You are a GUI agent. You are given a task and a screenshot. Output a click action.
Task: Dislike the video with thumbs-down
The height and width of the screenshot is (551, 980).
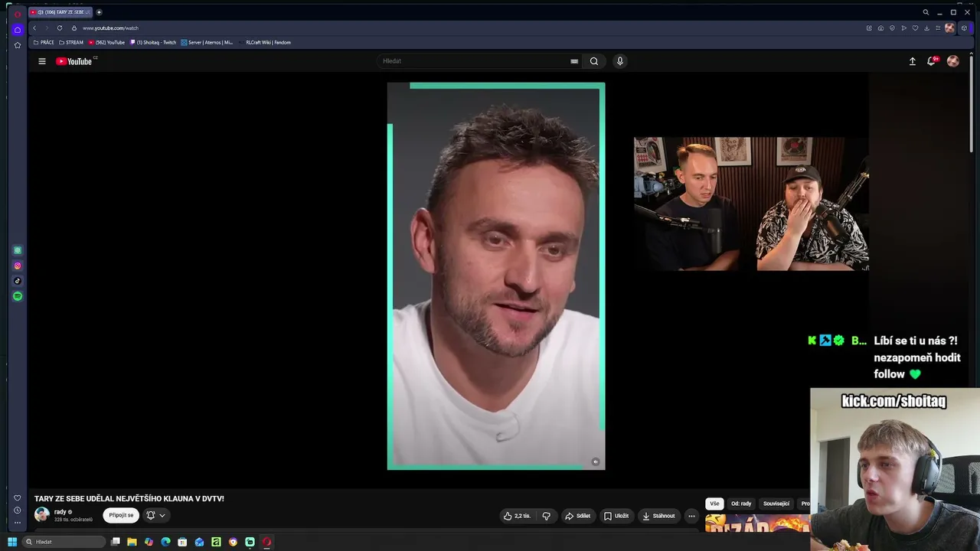point(546,516)
